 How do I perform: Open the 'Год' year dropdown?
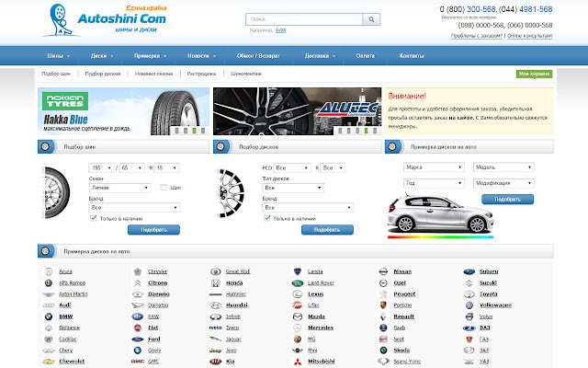[x=434, y=183]
